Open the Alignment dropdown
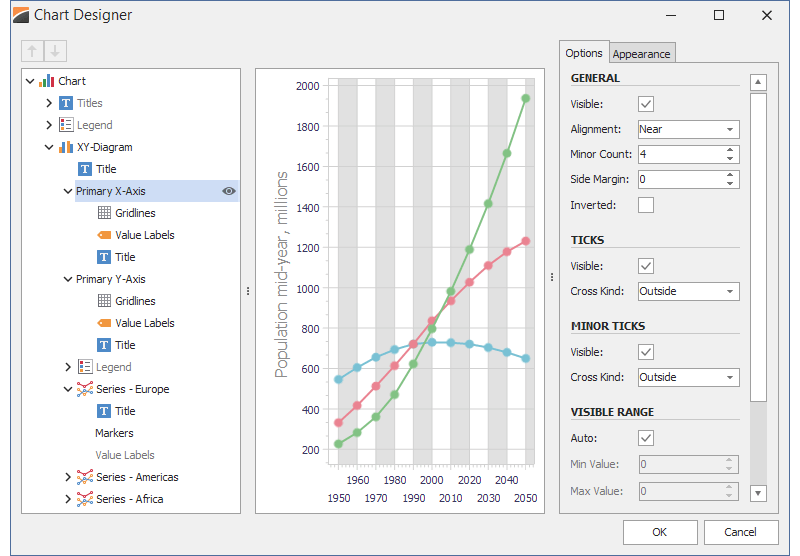This screenshot has height=556, width=800. (730, 129)
